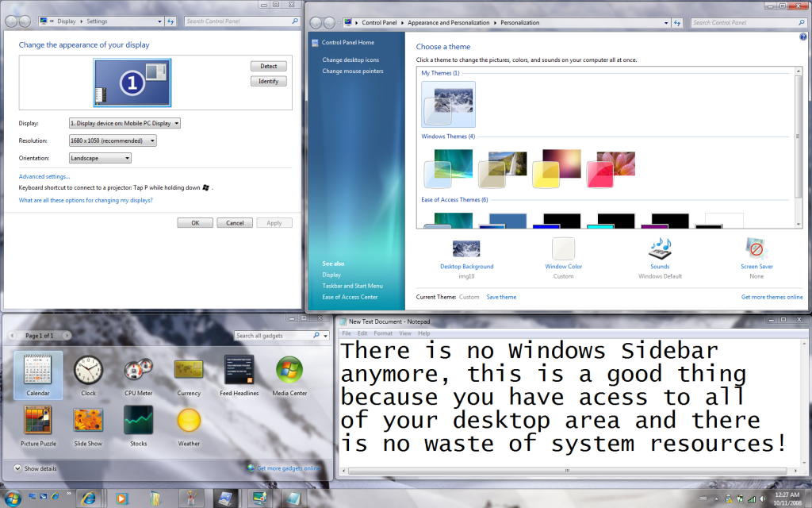The height and width of the screenshot is (508, 812).
Task: Click the monitor 1 preview thumbnail
Action: pos(132,83)
